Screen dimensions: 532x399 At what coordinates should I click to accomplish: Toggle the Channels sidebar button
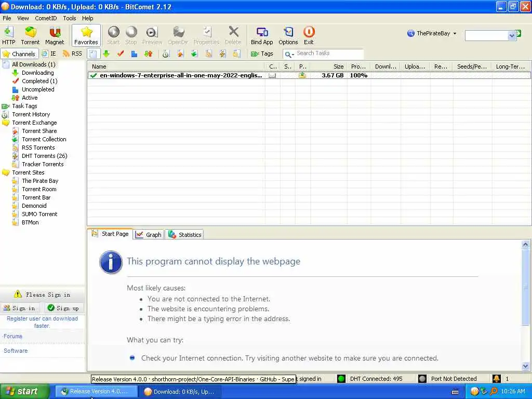pyautogui.click(x=19, y=54)
